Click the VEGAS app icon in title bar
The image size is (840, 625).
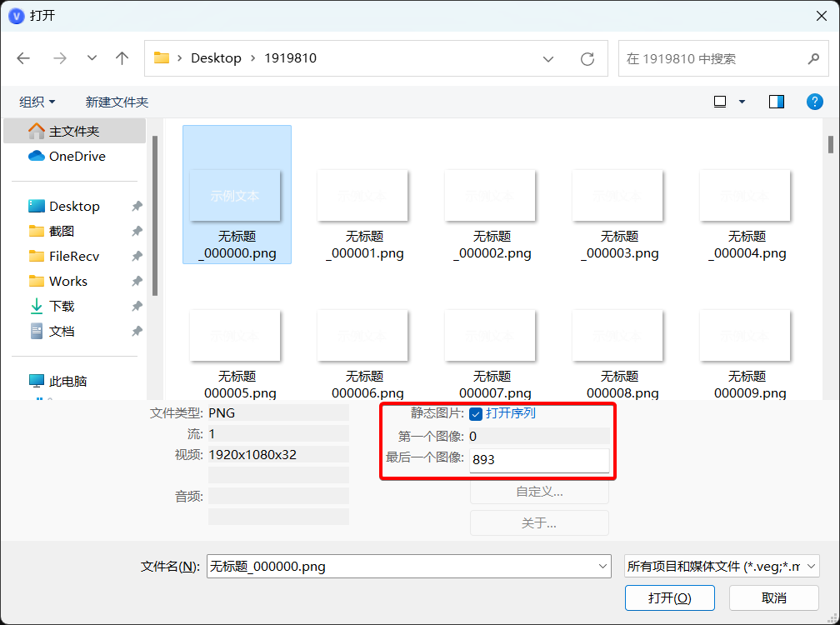coord(16,15)
